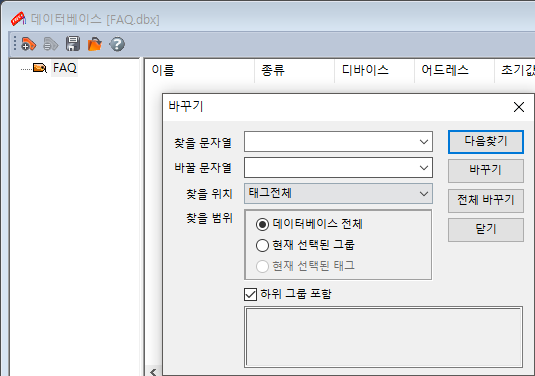Viewport: 535px width, 376px height.
Task: Open a database file with the folder icon
Action: (x=95, y=44)
